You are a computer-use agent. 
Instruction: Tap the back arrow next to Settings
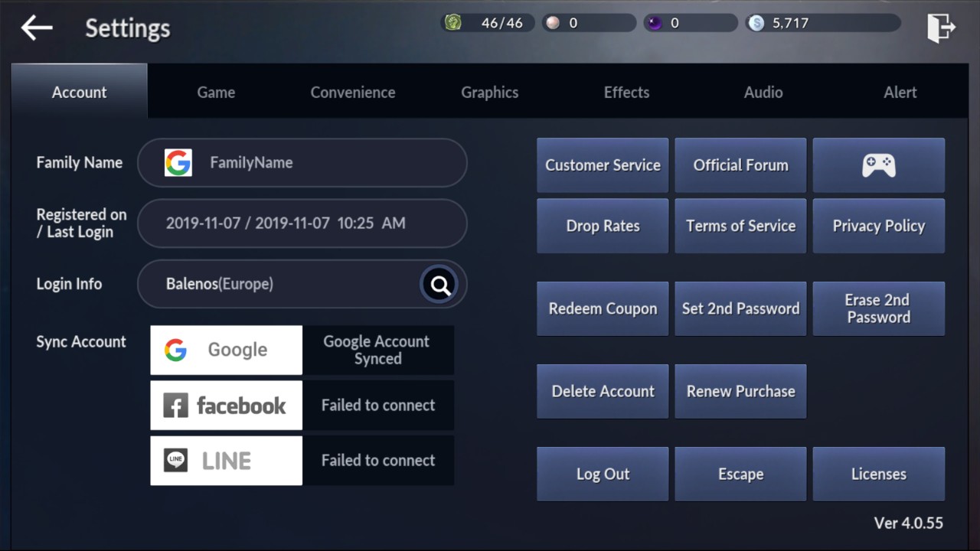pos(37,28)
